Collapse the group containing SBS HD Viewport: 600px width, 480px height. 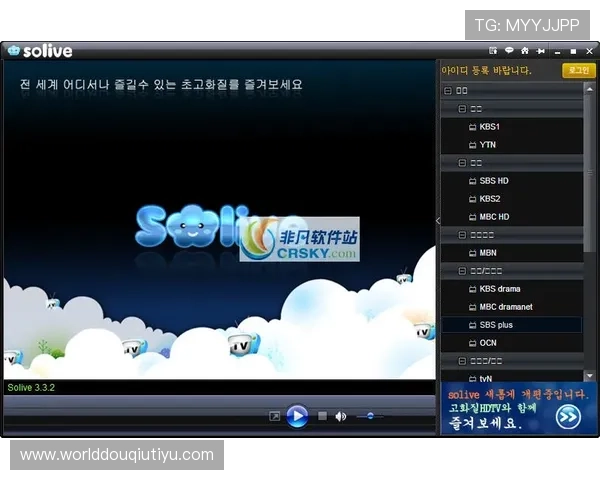coord(462,163)
